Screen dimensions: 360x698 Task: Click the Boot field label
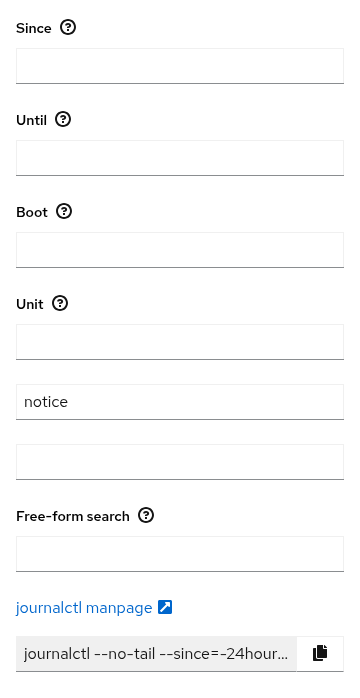click(32, 212)
